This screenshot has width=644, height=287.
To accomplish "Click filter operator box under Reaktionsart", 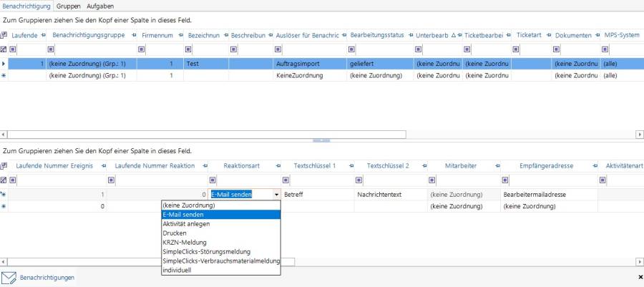I will pos(213,180).
